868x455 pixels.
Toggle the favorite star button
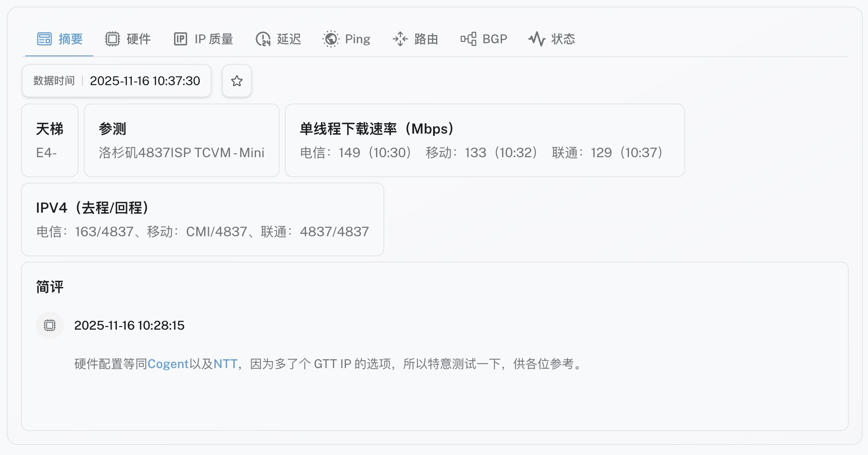tap(237, 81)
